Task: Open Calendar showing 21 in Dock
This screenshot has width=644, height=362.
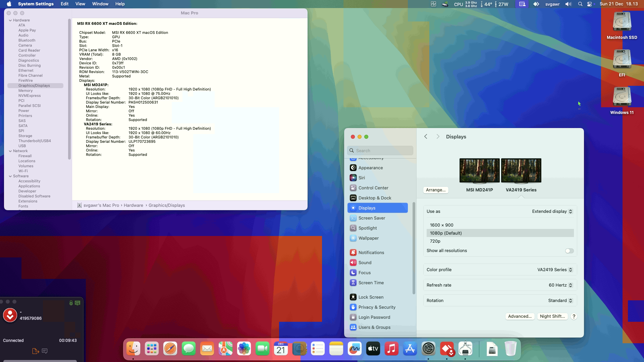Action: (x=281, y=349)
